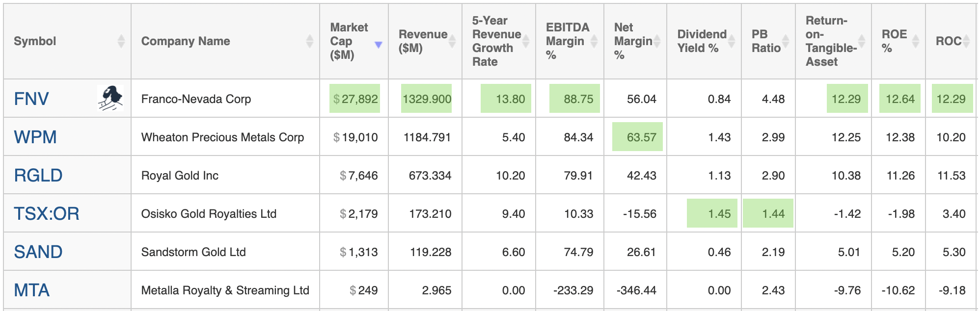Click MTA's PB ratio 2.43

point(773,290)
